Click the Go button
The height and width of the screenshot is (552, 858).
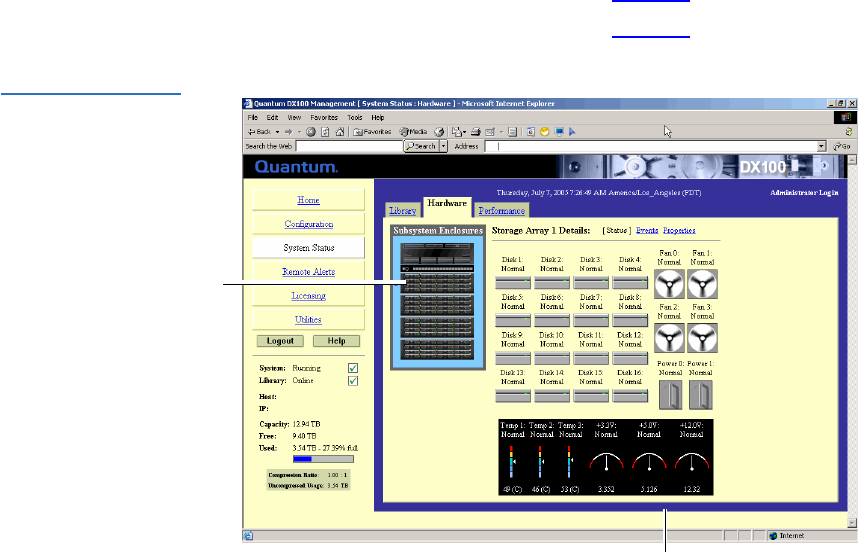click(x=842, y=147)
